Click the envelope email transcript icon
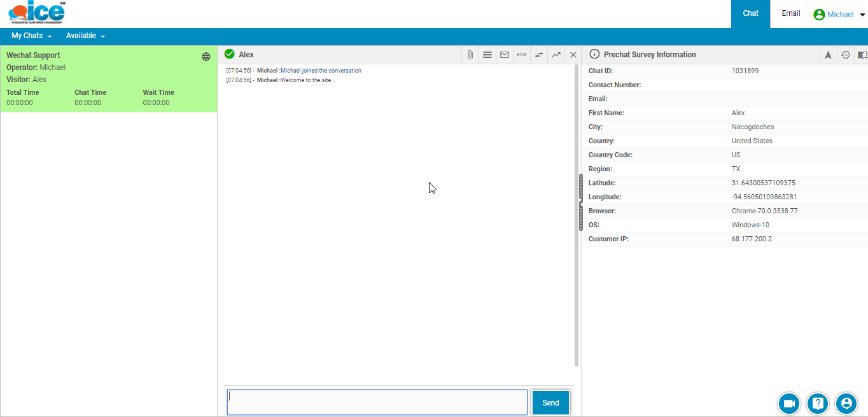Screen dimensions: 868x417 pyautogui.click(x=505, y=55)
